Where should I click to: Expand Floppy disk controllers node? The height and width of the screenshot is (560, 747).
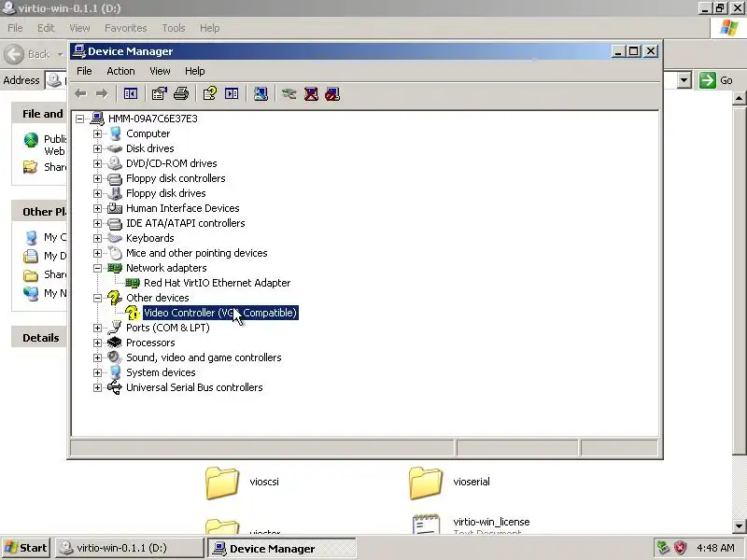97,178
